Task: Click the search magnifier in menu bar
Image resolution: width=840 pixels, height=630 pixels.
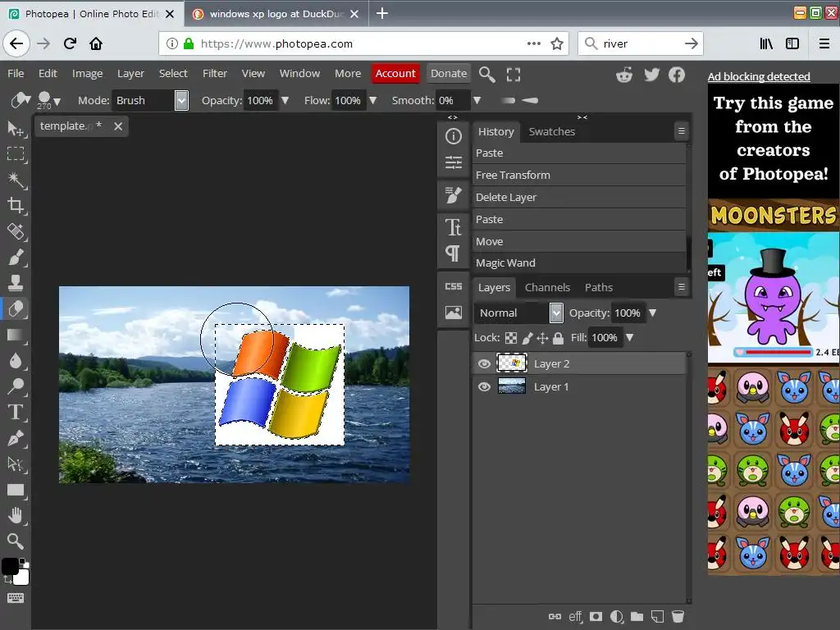Action: [x=486, y=74]
